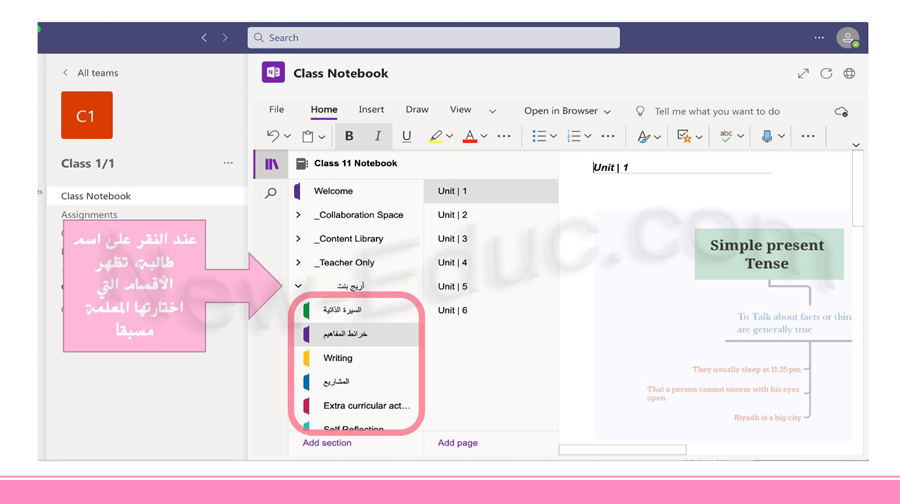Image resolution: width=900 pixels, height=504 pixels.
Task: Switch to the Insert tab
Action: [x=371, y=109]
